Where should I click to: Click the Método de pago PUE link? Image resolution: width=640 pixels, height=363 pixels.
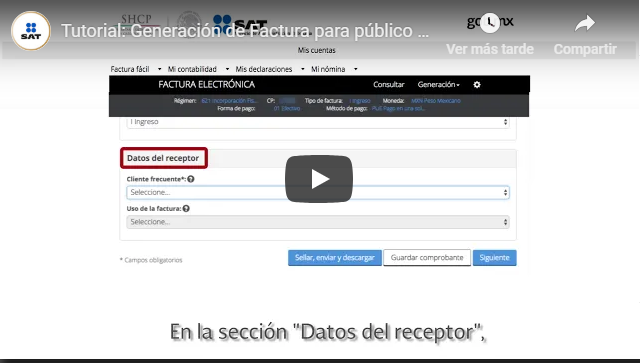(398, 108)
